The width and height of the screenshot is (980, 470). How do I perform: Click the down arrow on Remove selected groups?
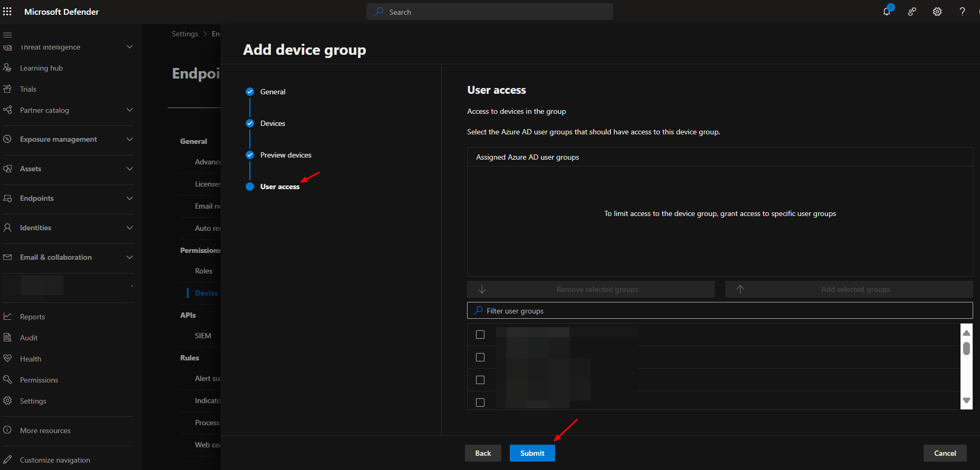point(482,289)
